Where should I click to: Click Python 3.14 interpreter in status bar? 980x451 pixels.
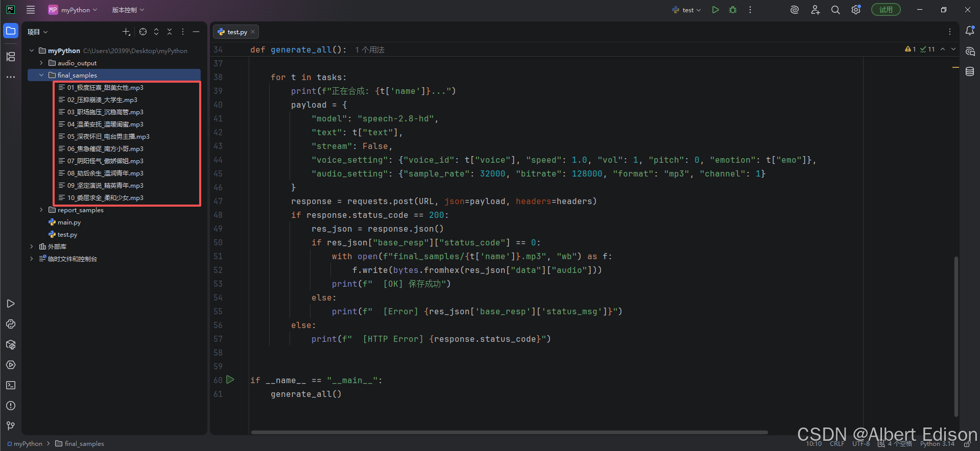[x=937, y=444]
